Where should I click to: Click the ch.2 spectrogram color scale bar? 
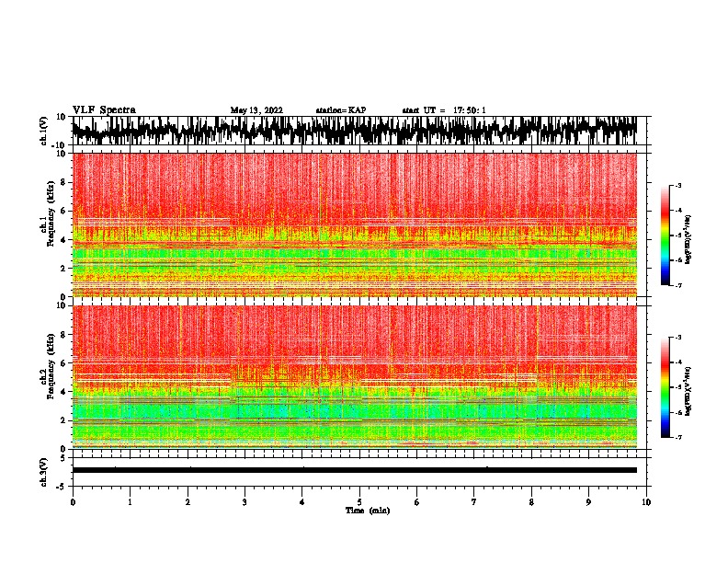point(665,387)
